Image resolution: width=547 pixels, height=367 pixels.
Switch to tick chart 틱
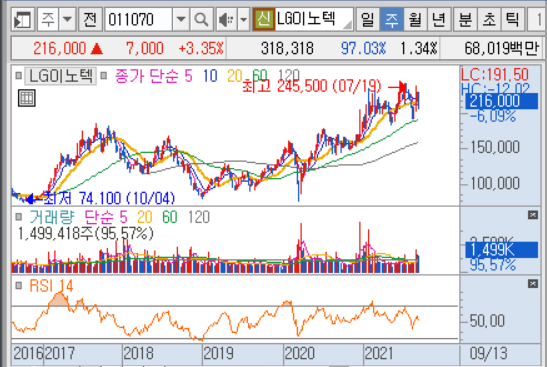513,20
